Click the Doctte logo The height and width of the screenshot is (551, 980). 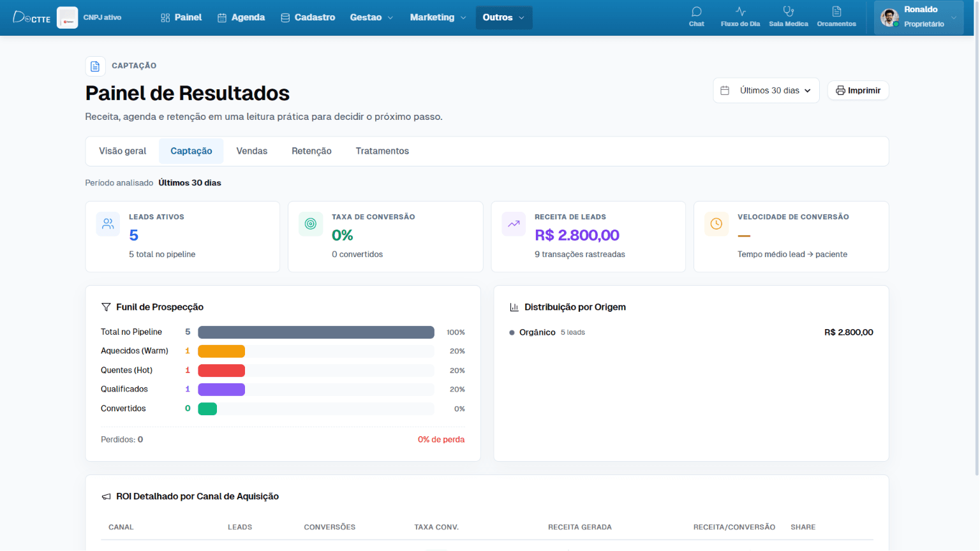point(32,17)
